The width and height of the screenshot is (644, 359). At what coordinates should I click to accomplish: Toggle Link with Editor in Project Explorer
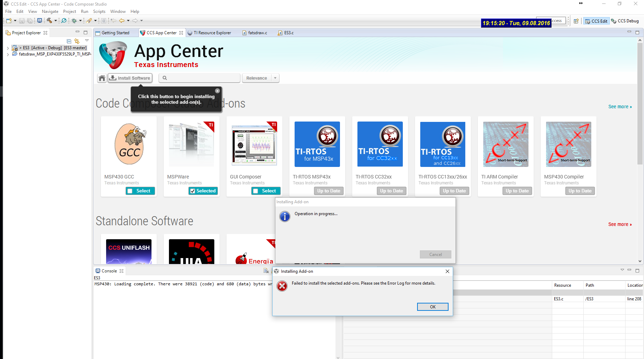tap(77, 41)
